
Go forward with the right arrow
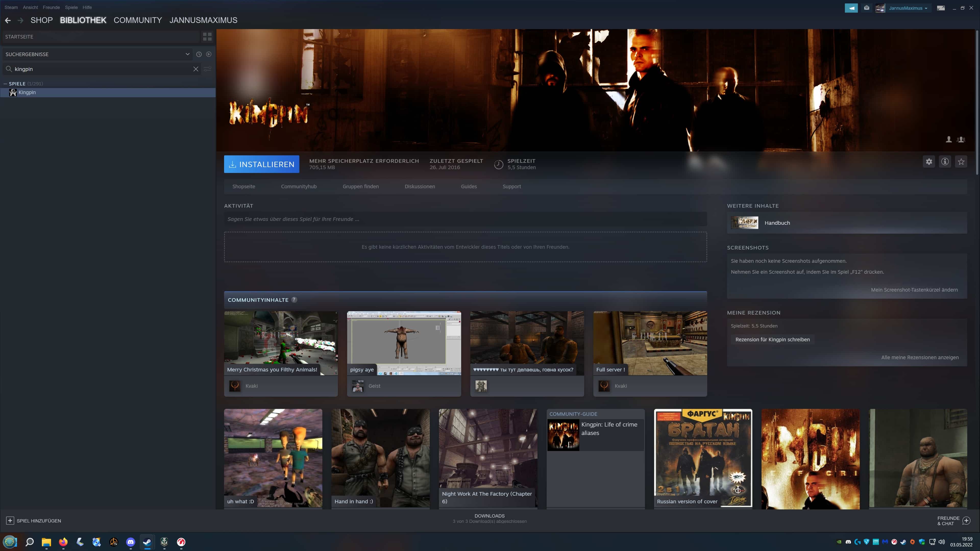click(20, 20)
